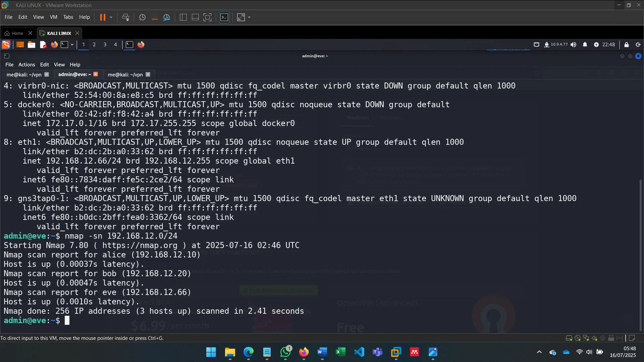This screenshot has height=362, width=644.
Task: Open the VM menu
Action: [x=53, y=17]
